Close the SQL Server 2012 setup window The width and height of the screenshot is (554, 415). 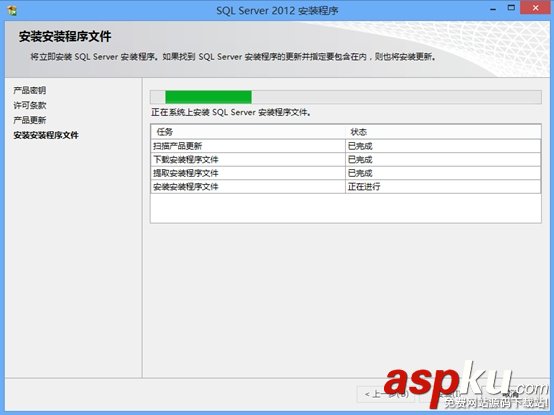coord(535,7)
